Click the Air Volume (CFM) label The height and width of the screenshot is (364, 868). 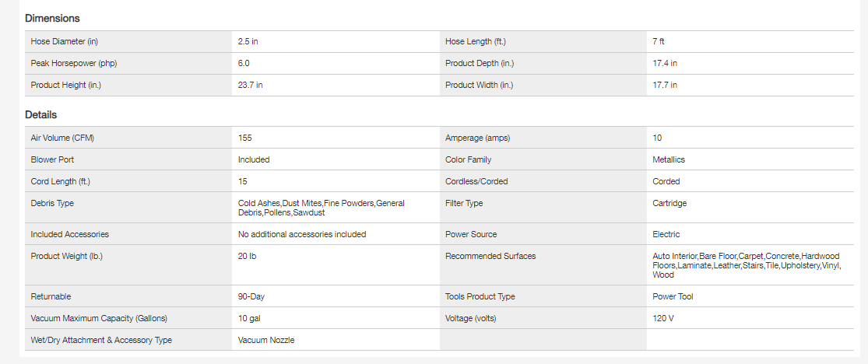point(68,138)
